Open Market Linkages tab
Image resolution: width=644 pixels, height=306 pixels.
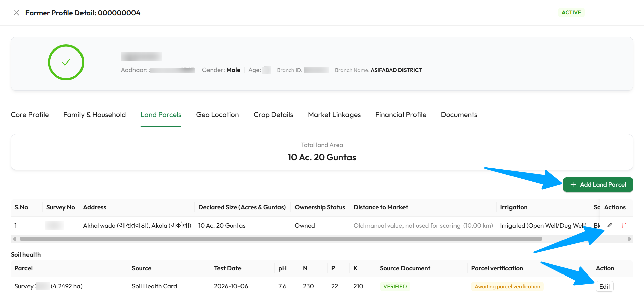coord(334,115)
